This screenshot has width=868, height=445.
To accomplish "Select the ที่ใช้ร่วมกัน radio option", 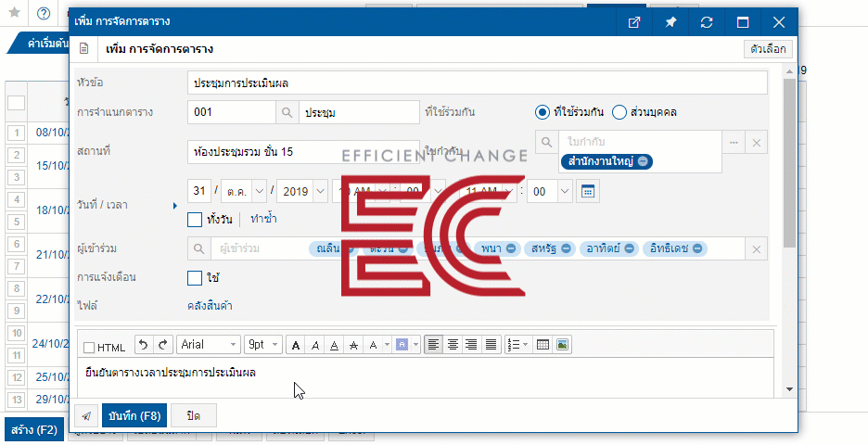I will (x=542, y=112).
